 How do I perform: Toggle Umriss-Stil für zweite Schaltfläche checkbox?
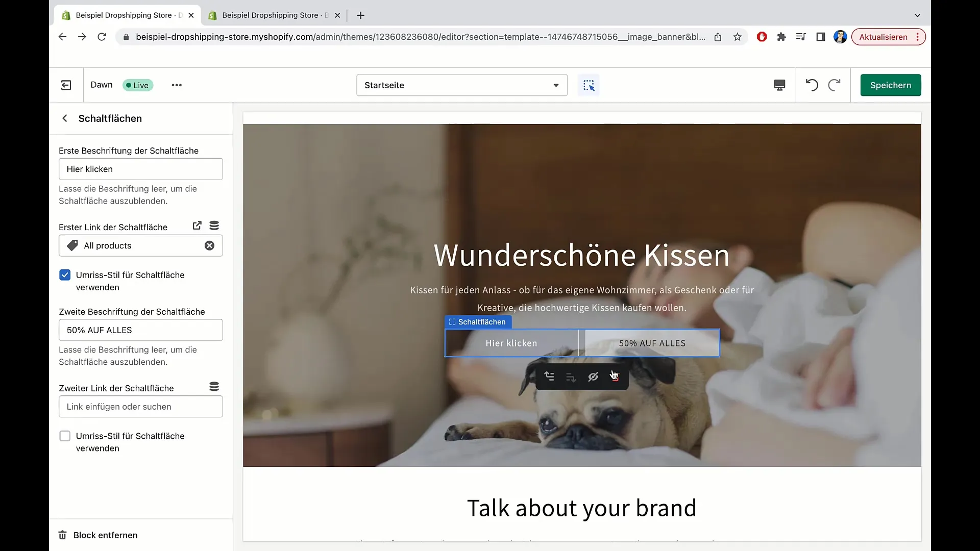tap(65, 436)
